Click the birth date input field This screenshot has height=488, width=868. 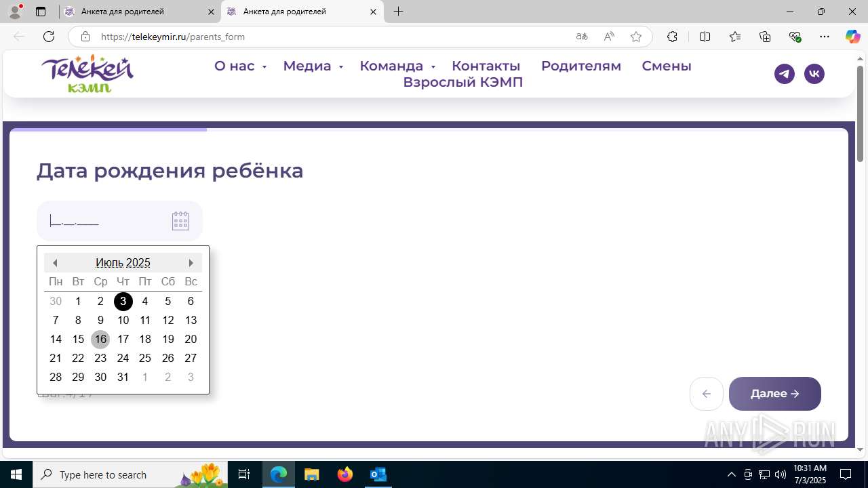coord(119,221)
